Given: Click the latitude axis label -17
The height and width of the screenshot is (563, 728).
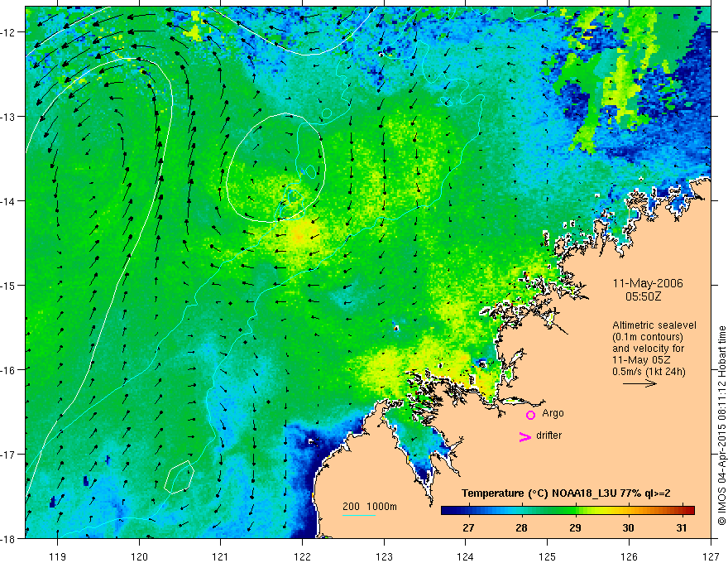Looking at the screenshot, I should (8, 454).
